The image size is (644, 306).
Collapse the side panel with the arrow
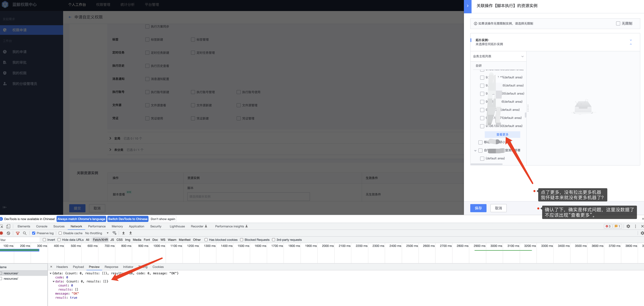click(x=467, y=6)
